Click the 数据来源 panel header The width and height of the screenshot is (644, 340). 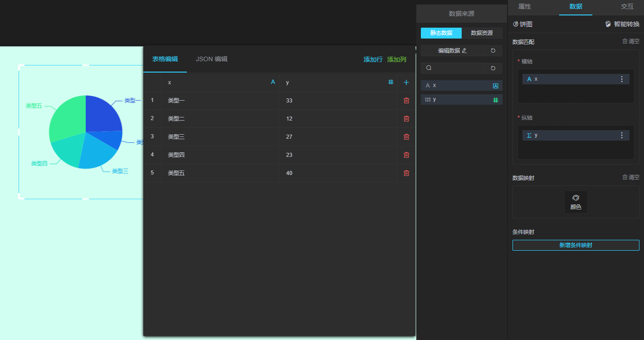pos(462,14)
